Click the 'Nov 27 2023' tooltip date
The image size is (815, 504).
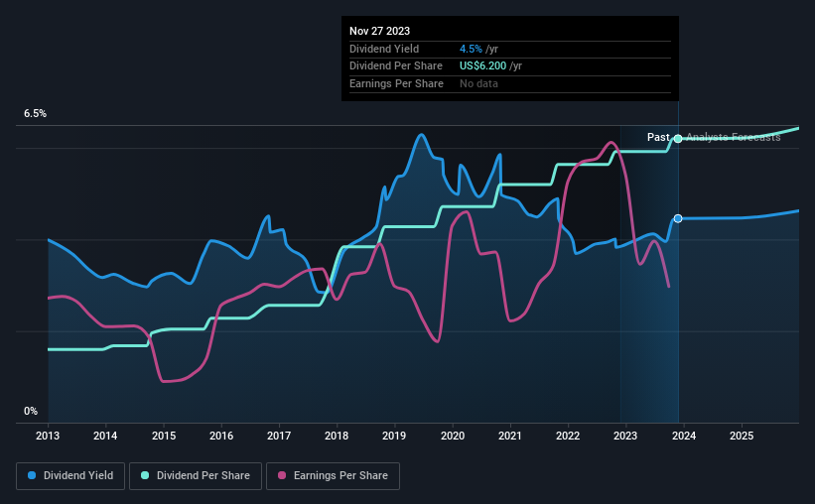(379, 31)
